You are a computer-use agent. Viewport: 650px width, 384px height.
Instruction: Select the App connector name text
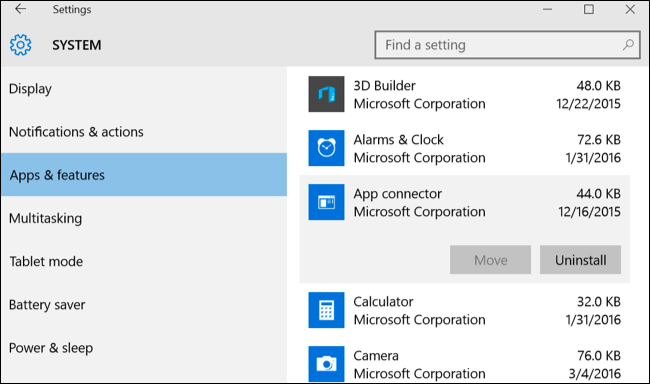point(398,194)
